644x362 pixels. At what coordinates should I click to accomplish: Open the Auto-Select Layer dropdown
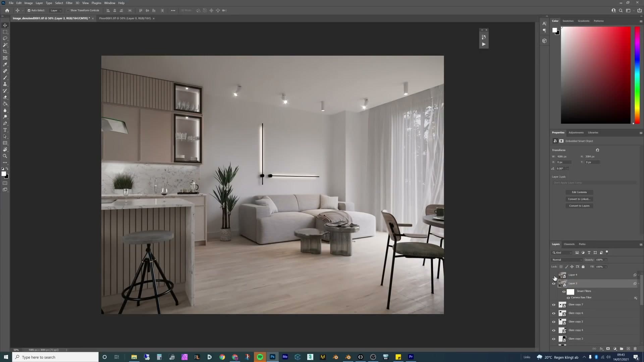click(x=56, y=10)
